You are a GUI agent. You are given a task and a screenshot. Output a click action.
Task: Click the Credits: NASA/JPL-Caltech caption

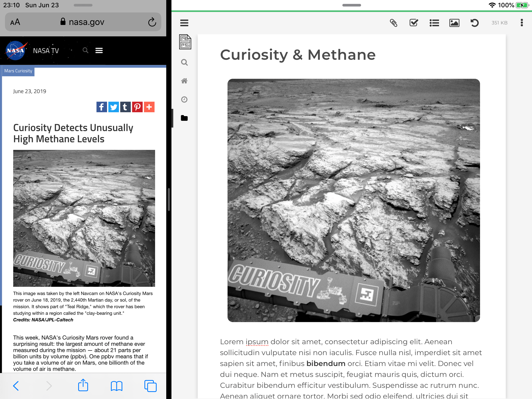[x=43, y=320]
